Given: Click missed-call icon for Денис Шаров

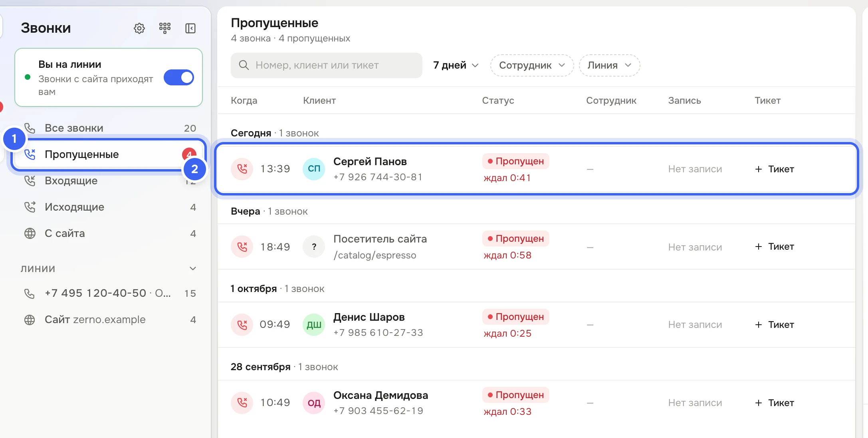Looking at the screenshot, I should 242,324.
